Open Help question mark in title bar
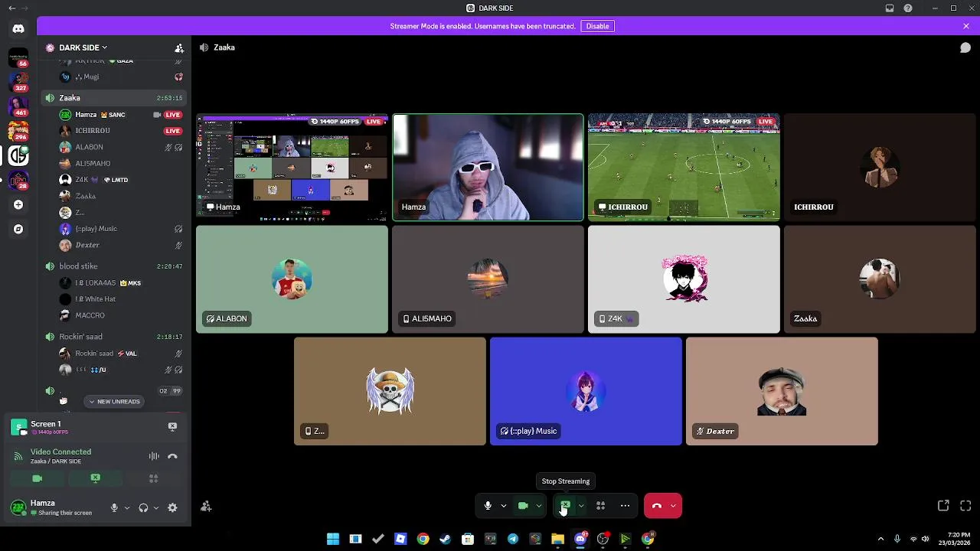 [x=908, y=8]
